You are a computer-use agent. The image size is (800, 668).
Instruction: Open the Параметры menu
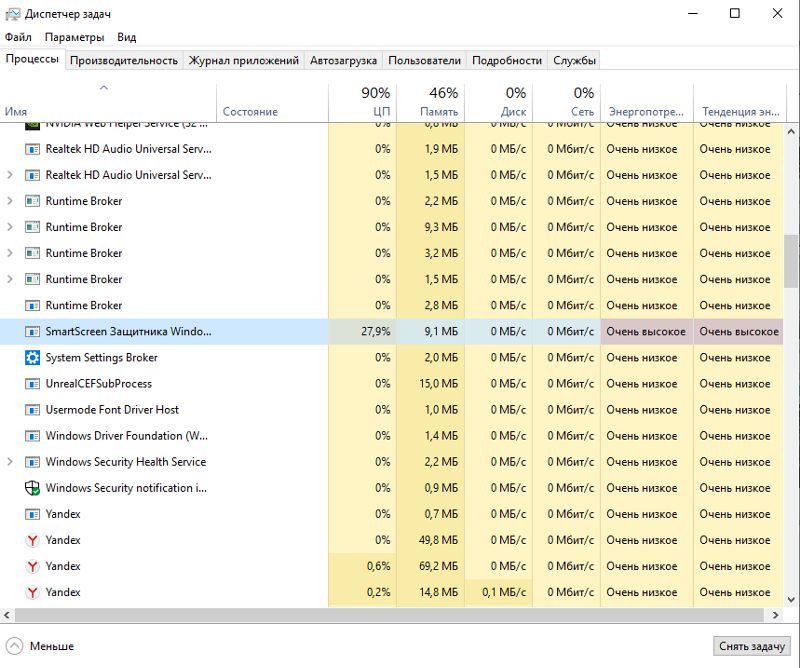[74, 37]
